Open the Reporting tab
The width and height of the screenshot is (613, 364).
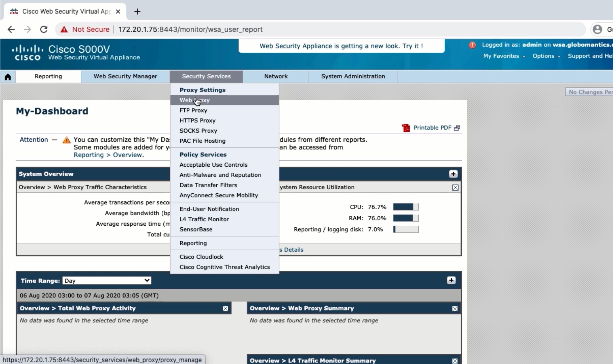point(48,76)
